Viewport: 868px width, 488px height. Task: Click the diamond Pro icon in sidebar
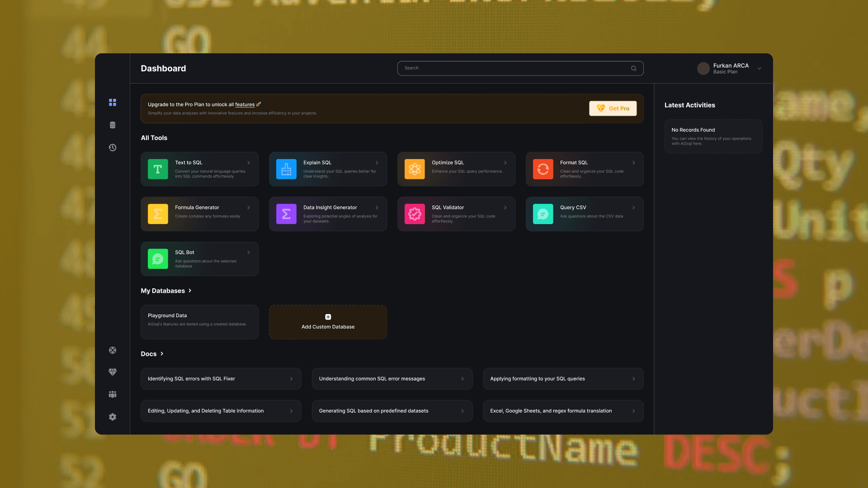click(x=113, y=372)
